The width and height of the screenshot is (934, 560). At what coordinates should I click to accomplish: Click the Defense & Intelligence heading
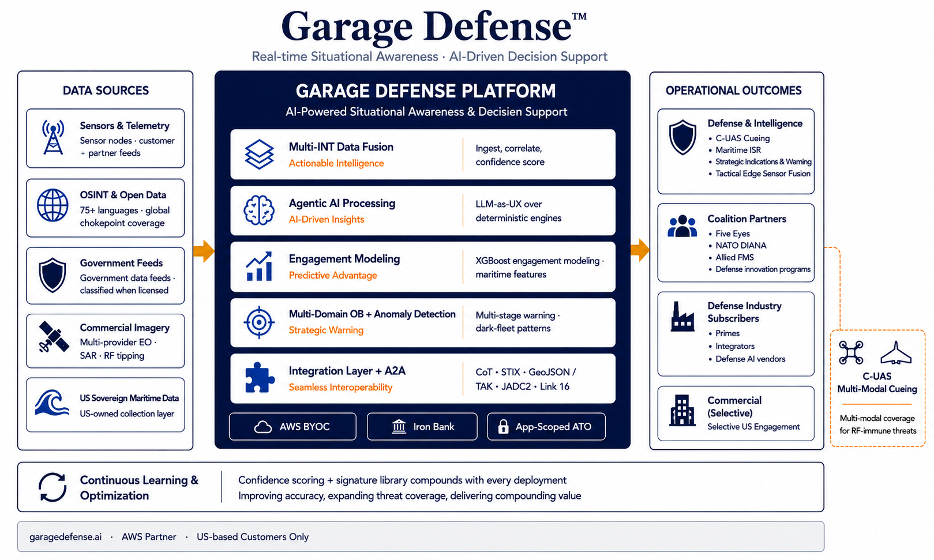755,123
